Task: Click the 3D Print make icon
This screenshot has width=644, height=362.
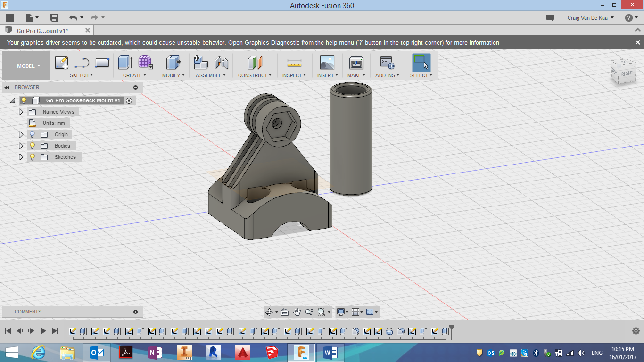Action: (356, 62)
